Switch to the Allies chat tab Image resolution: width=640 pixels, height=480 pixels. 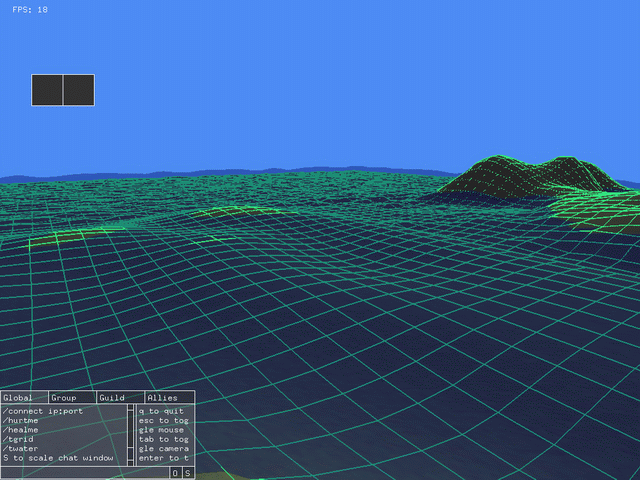[x=170, y=398]
